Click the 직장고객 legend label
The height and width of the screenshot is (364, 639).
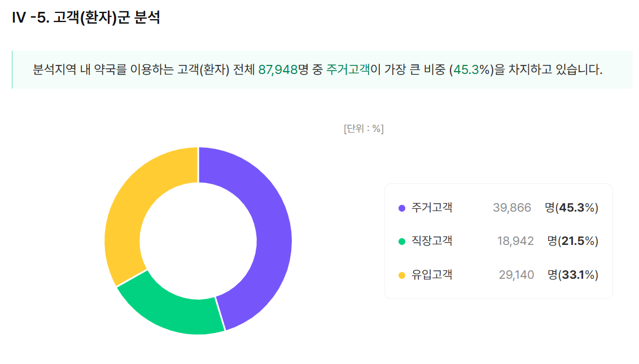pos(432,242)
